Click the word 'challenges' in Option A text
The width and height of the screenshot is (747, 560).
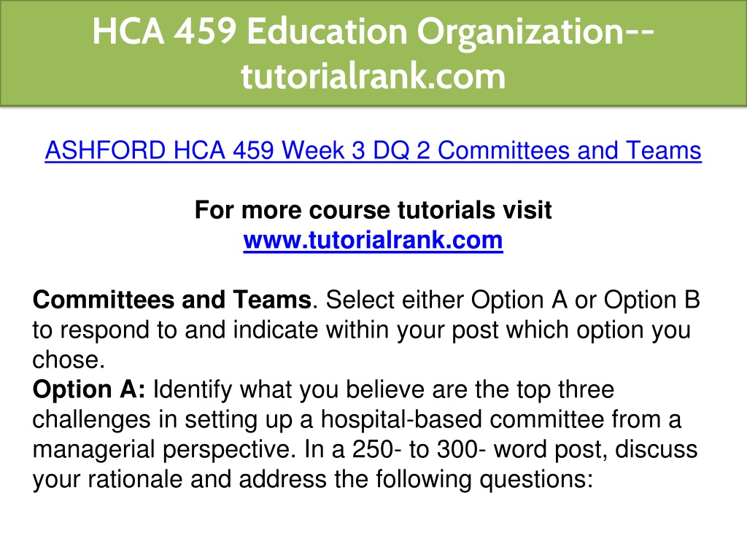[92, 419]
